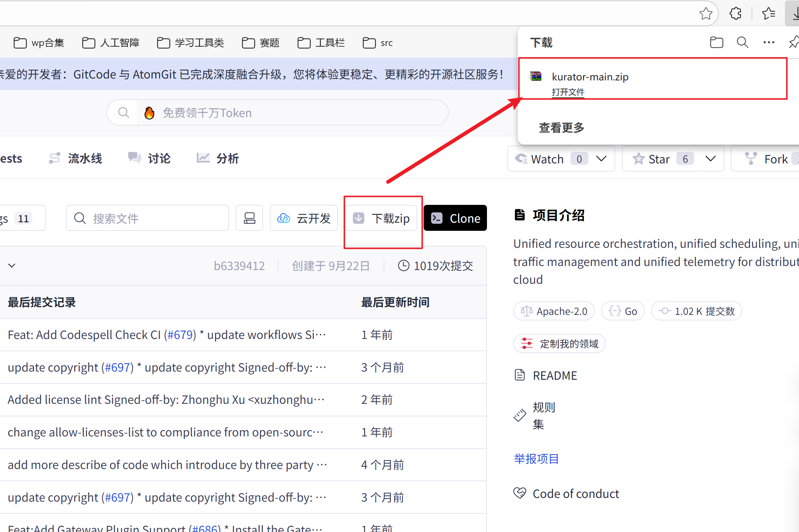Click the browser extensions puzzle icon
This screenshot has width=799, height=532.
point(735,14)
